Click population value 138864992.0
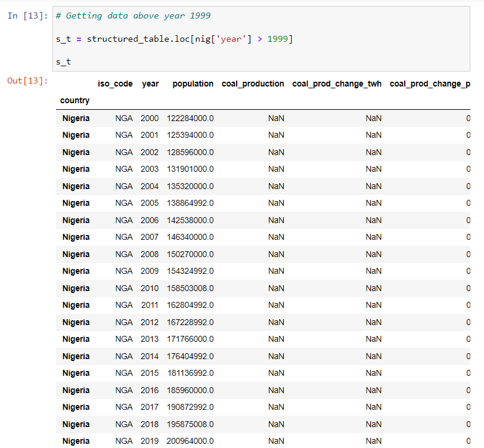The image size is (484, 448). [190, 203]
